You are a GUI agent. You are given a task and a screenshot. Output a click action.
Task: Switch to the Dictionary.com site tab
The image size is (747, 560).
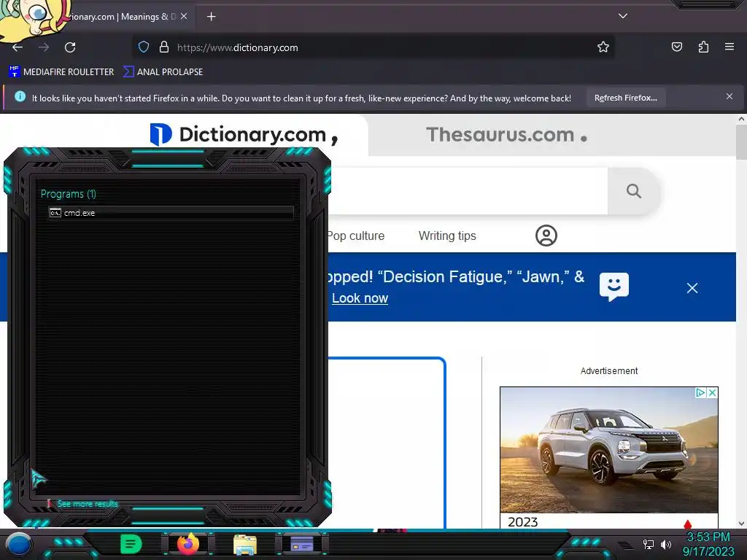click(x=244, y=135)
